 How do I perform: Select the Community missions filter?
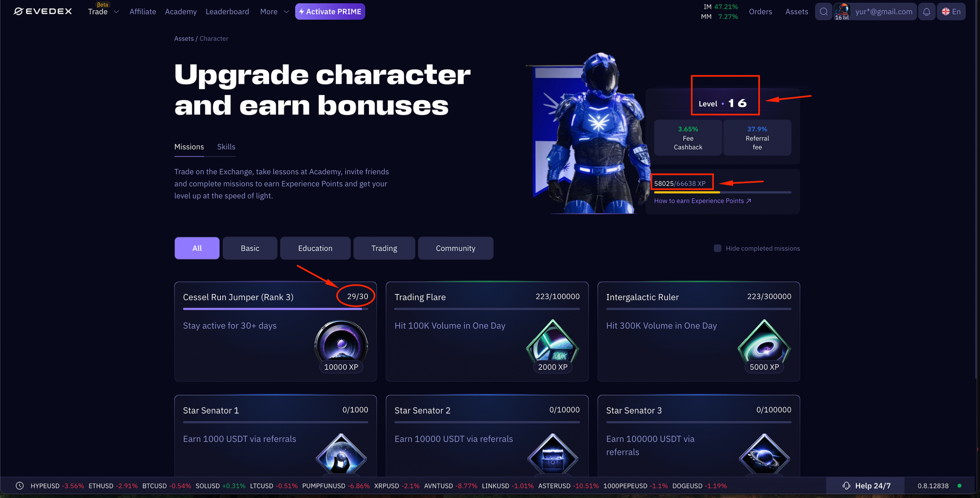click(455, 248)
